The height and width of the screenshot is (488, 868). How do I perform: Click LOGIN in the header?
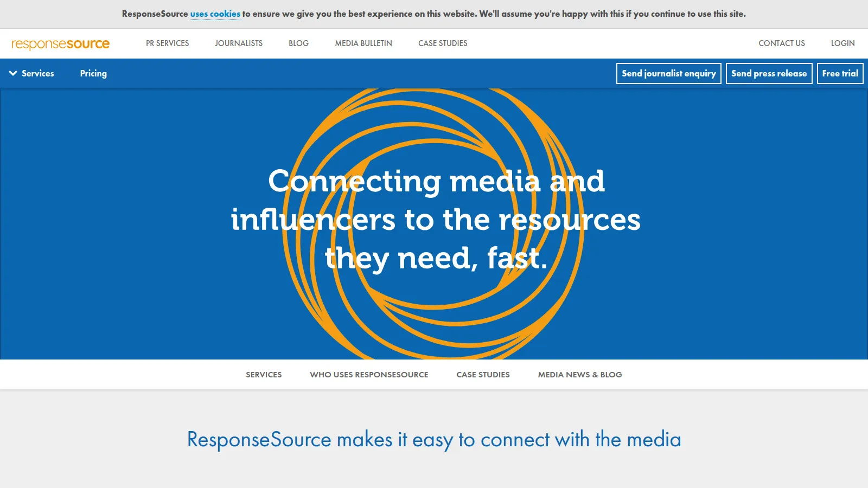click(x=843, y=43)
